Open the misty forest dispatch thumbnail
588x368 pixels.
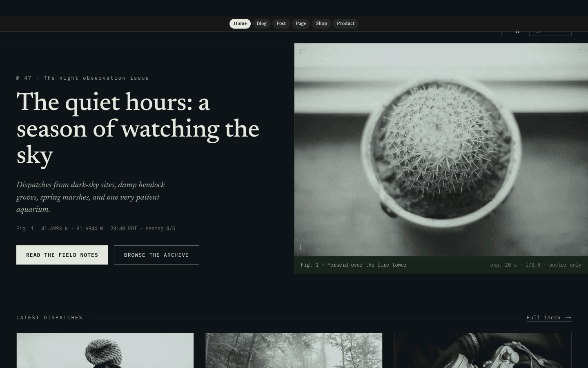[x=294, y=350]
